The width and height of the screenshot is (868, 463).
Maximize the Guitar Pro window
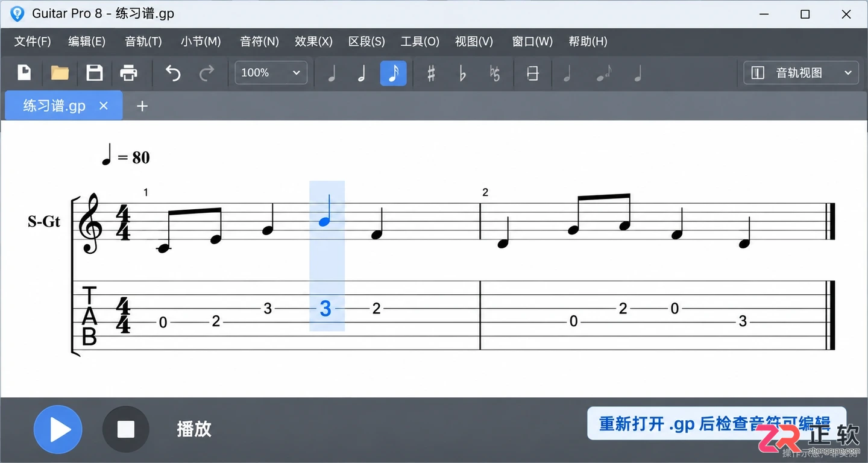[805, 14]
